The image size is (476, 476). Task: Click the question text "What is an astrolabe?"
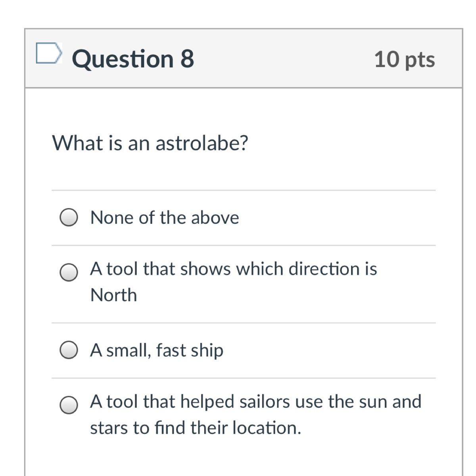pos(150,143)
